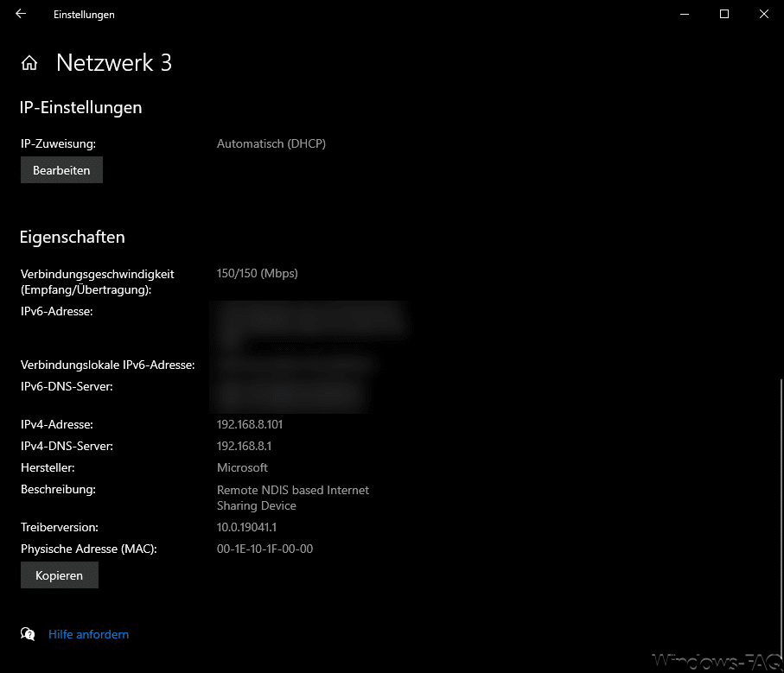Select the Automatisch (DHCP) value
Image resolution: width=784 pixels, height=673 pixels.
271,143
